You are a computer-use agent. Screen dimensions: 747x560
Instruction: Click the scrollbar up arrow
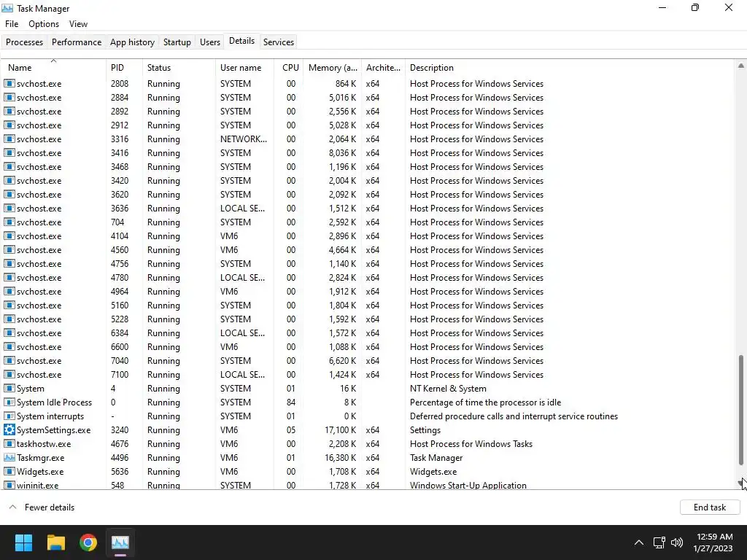pos(741,66)
